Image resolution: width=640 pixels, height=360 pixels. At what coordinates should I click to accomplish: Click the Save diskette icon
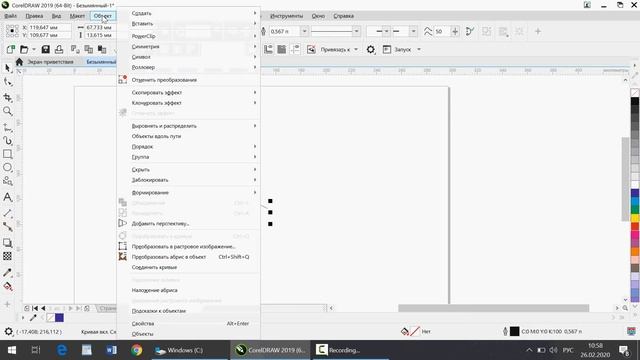pyautogui.click(x=45, y=49)
